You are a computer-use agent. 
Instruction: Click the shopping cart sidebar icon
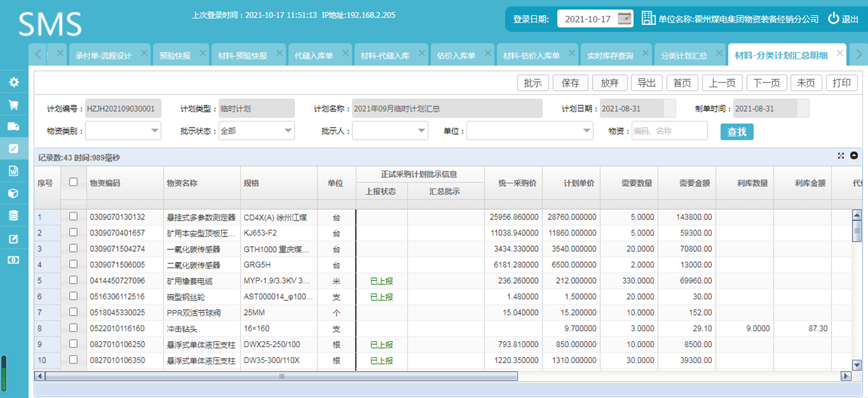click(x=13, y=105)
